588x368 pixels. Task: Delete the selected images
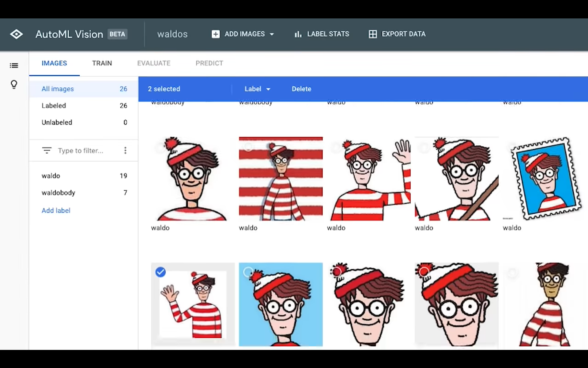[x=301, y=89]
